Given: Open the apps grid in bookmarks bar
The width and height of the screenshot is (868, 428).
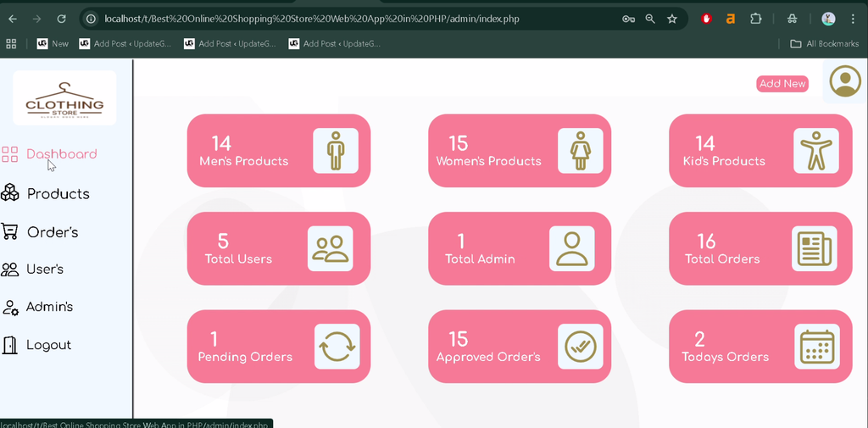Looking at the screenshot, I should point(11,44).
